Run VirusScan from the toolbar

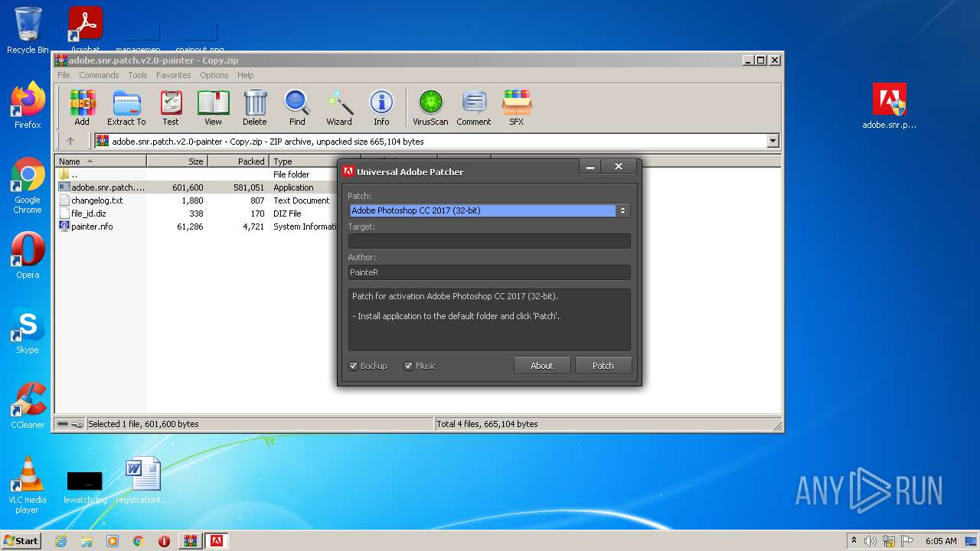[430, 107]
